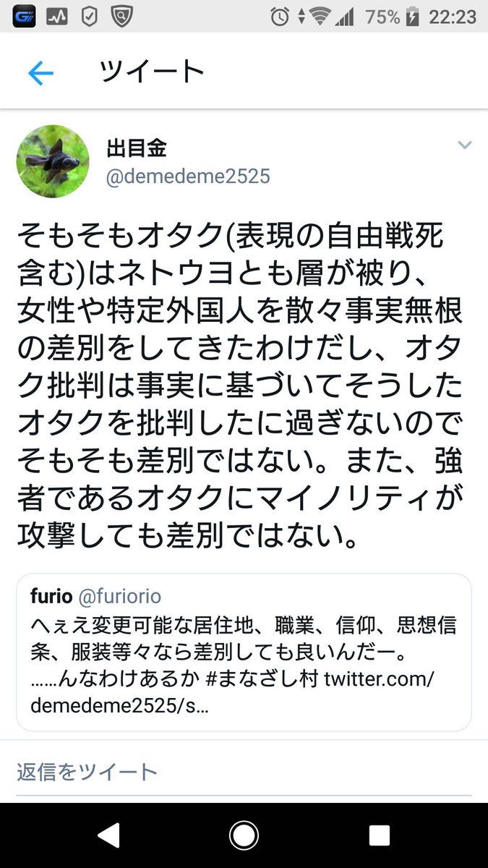Screen dimensions: 488x868
Task: Tap the G app notification icon
Action: 25,17
